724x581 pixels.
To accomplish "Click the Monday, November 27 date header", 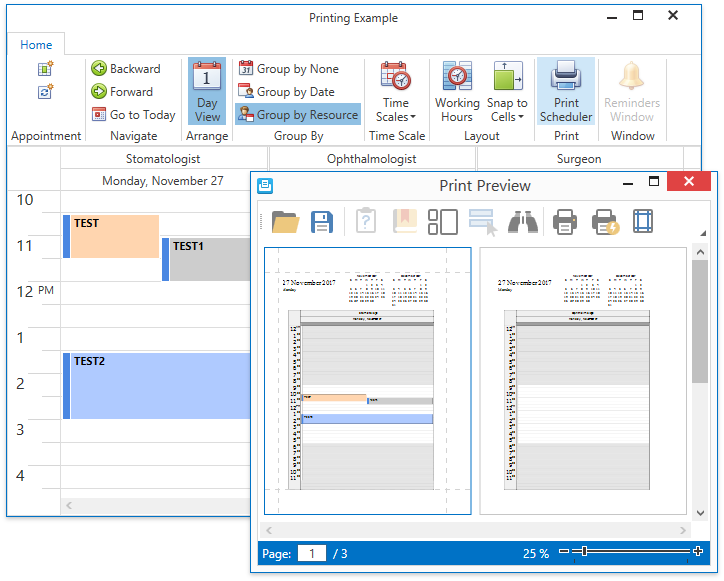I will tap(163, 181).
